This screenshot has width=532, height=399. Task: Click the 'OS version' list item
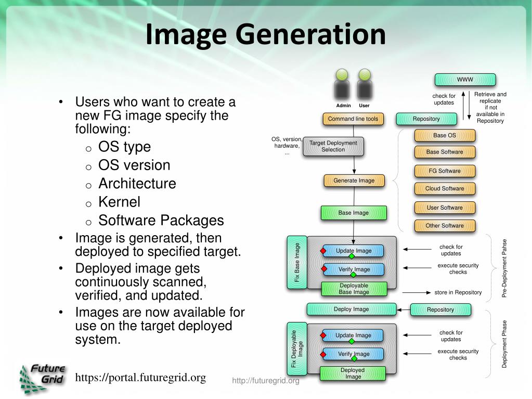[x=134, y=165]
